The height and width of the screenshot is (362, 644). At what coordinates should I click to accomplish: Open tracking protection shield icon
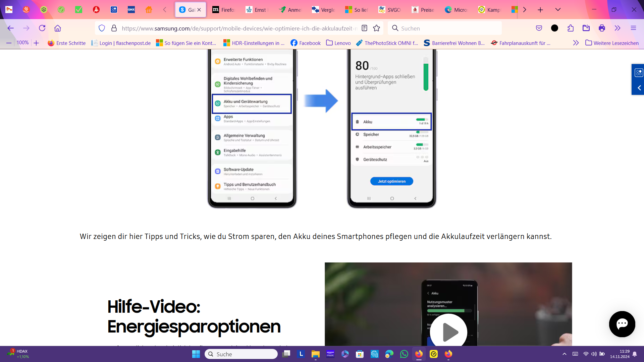click(102, 28)
